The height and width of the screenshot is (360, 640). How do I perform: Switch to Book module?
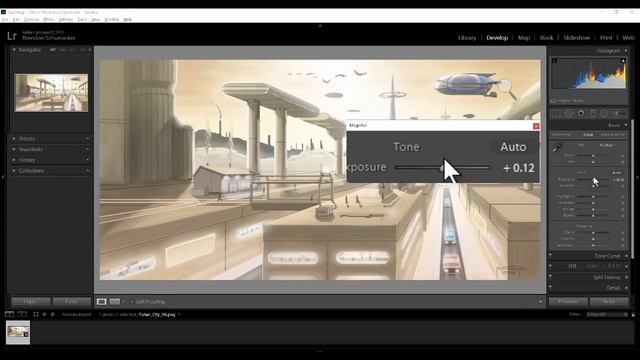(x=547, y=38)
